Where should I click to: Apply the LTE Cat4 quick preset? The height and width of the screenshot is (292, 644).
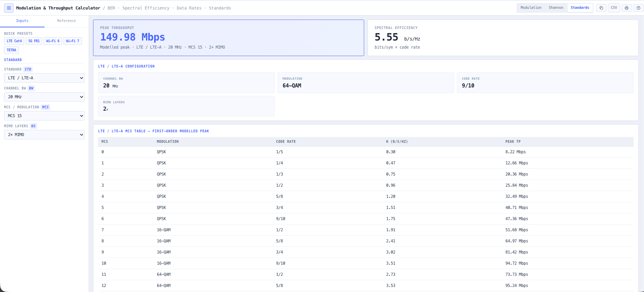point(14,41)
